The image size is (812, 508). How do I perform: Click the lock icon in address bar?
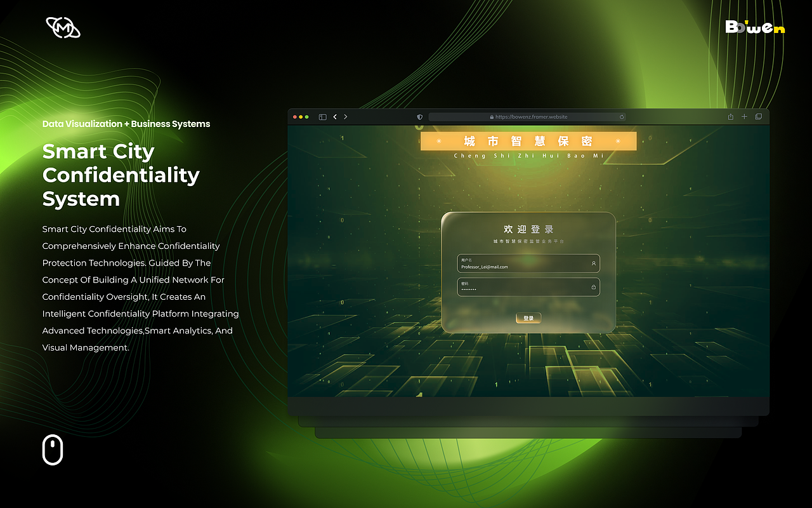(492, 117)
